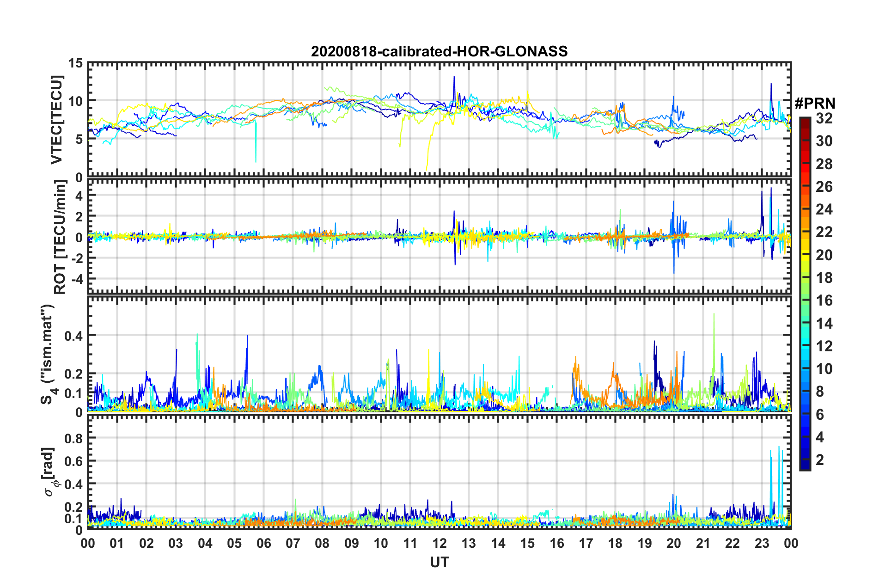Screen dimensions: 879x588
Task: Click the #PRN colorbar title
Action: click(x=815, y=104)
